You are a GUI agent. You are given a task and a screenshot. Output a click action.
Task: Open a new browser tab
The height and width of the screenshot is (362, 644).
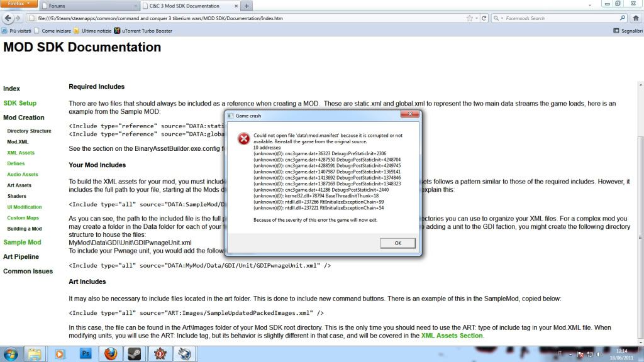click(247, 6)
